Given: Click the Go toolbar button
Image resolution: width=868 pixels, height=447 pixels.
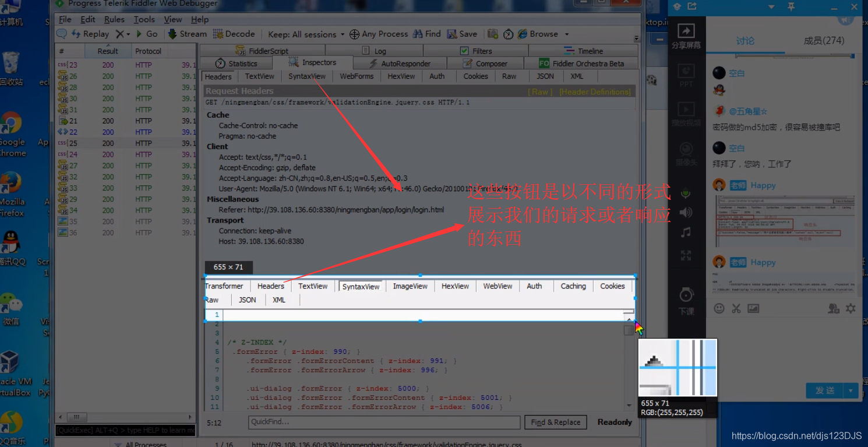Looking at the screenshot, I should click(147, 34).
